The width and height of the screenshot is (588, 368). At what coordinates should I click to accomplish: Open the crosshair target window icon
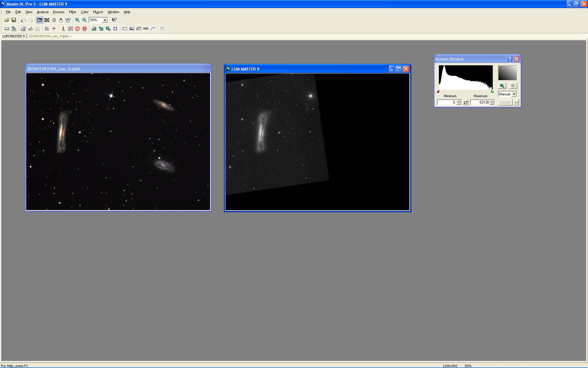(x=47, y=20)
